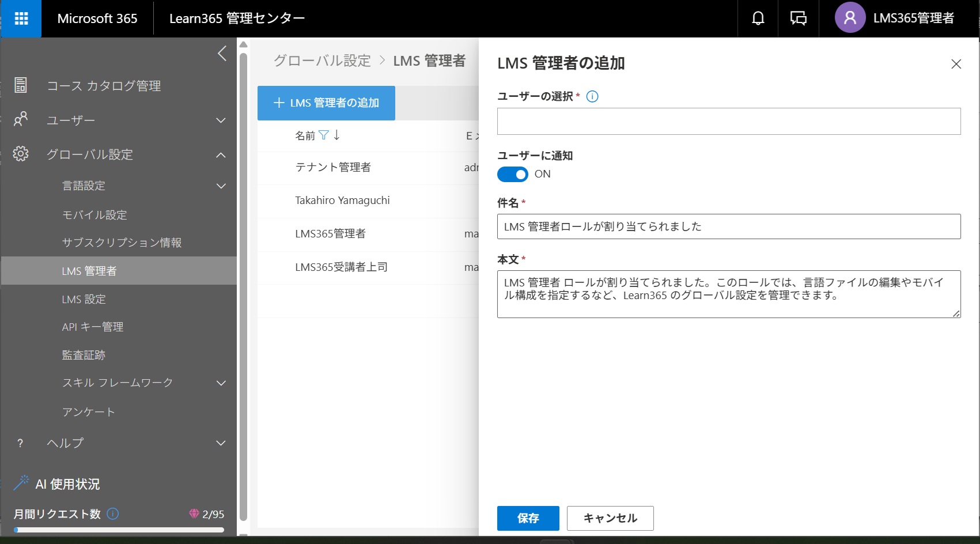Open the Microsoft 365 app launcher waffle

click(21, 18)
